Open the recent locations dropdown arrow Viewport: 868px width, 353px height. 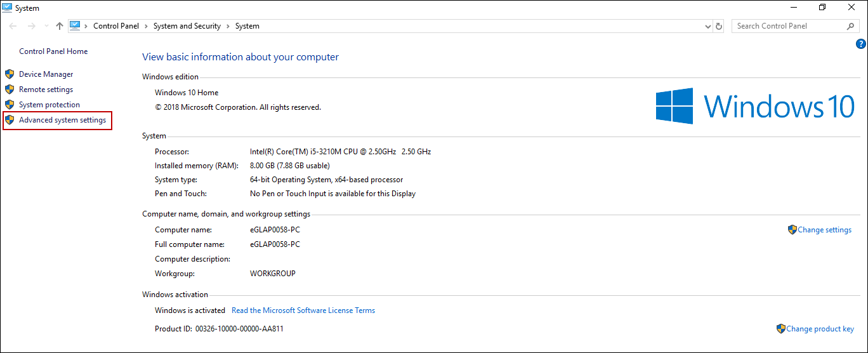click(x=46, y=27)
